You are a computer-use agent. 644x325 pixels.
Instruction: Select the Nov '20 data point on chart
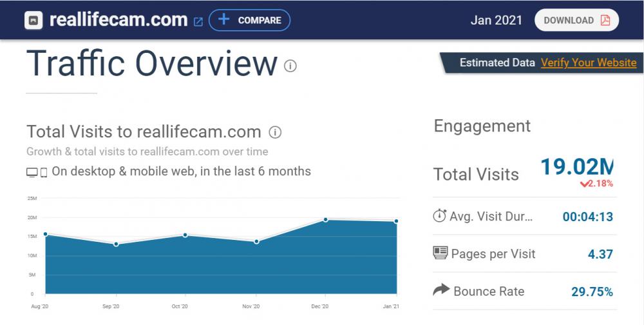point(256,242)
